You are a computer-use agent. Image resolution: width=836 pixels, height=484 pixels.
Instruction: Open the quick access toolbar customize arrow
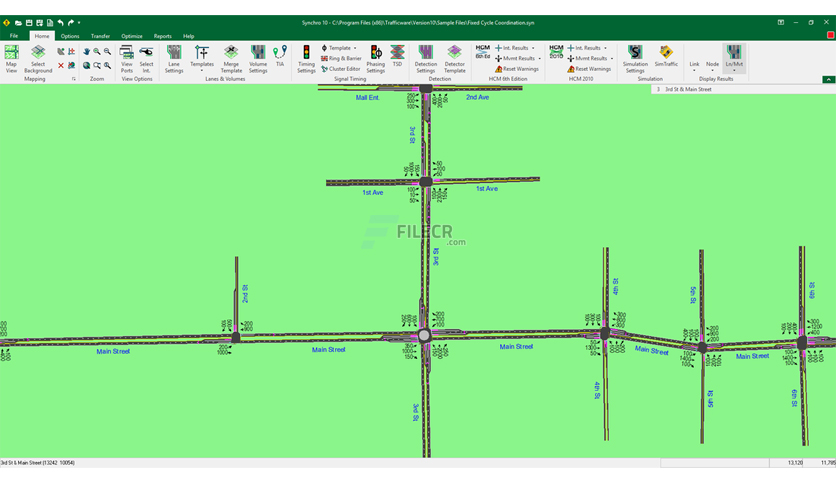click(79, 23)
